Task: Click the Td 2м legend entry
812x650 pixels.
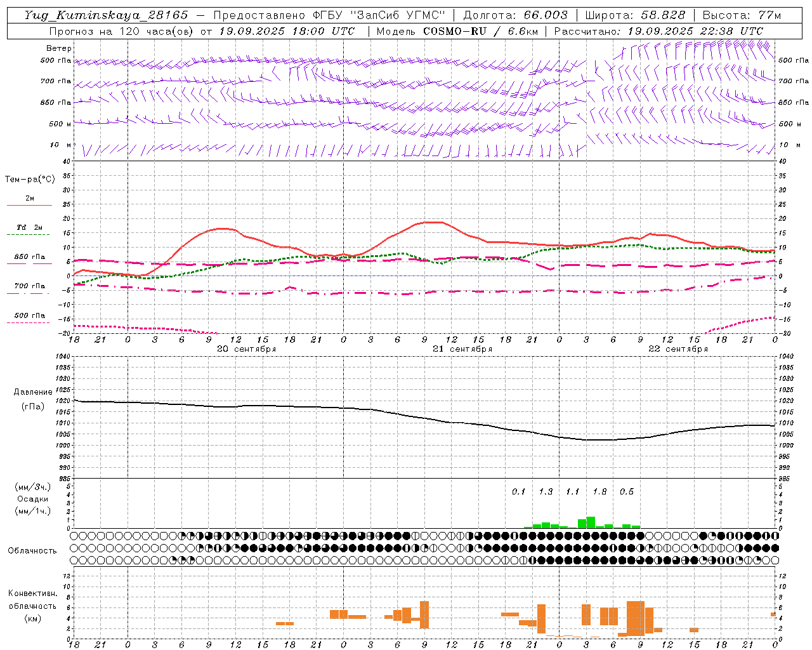Action: 30,227
